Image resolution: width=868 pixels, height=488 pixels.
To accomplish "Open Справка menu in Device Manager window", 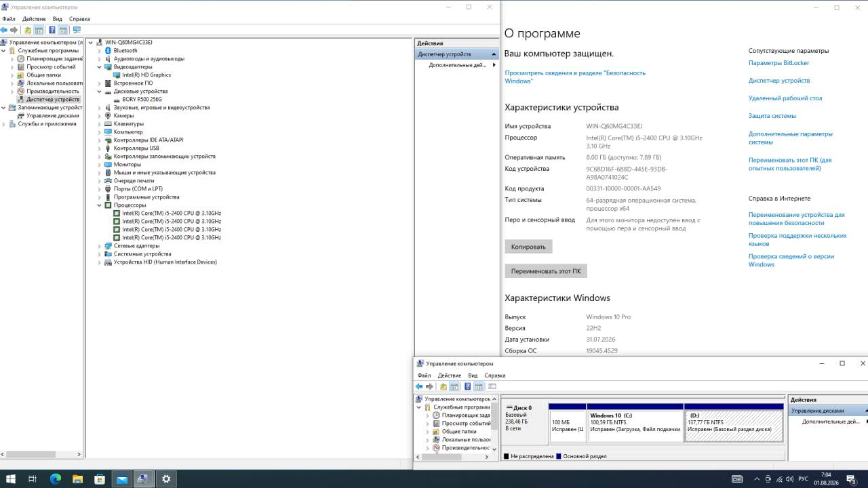I will click(79, 19).
